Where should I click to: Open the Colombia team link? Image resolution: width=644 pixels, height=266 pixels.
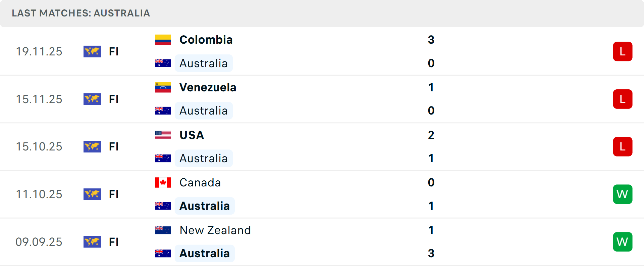(206, 40)
